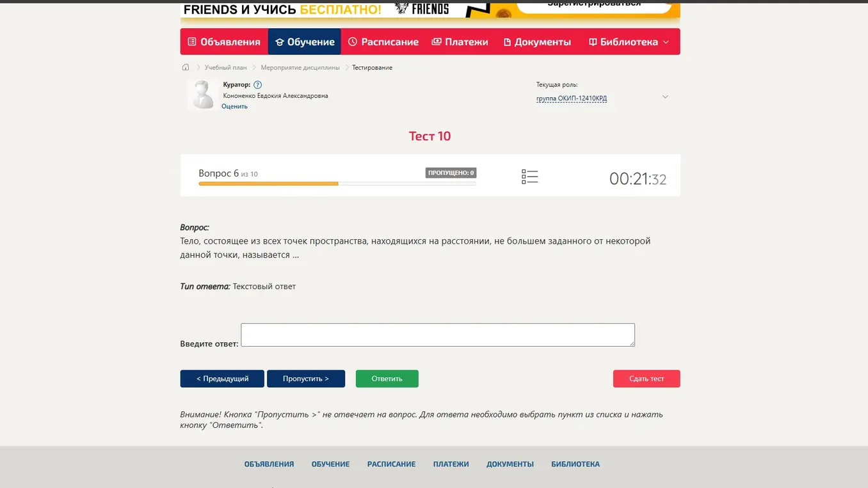The width and height of the screenshot is (868, 488).
Task: Open the footer ОБЪЯВЛЕНИЯ link
Action: 269,464
